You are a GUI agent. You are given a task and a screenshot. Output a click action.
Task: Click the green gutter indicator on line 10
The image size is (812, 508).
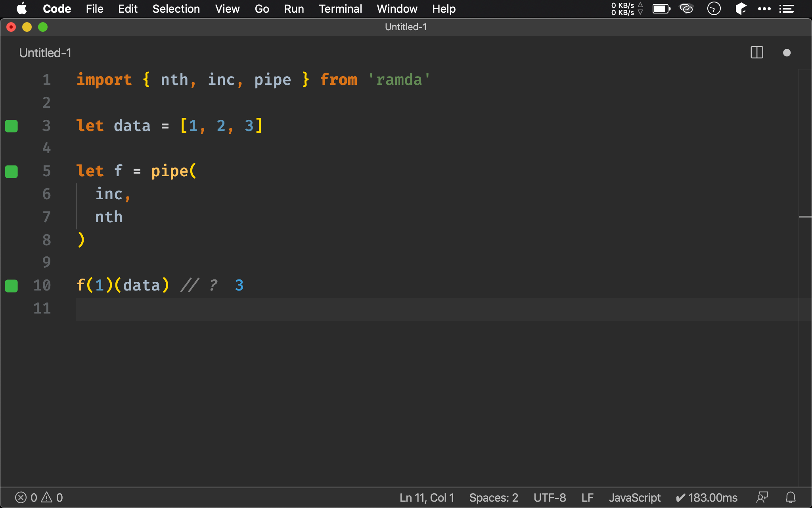tap(11, 286)
